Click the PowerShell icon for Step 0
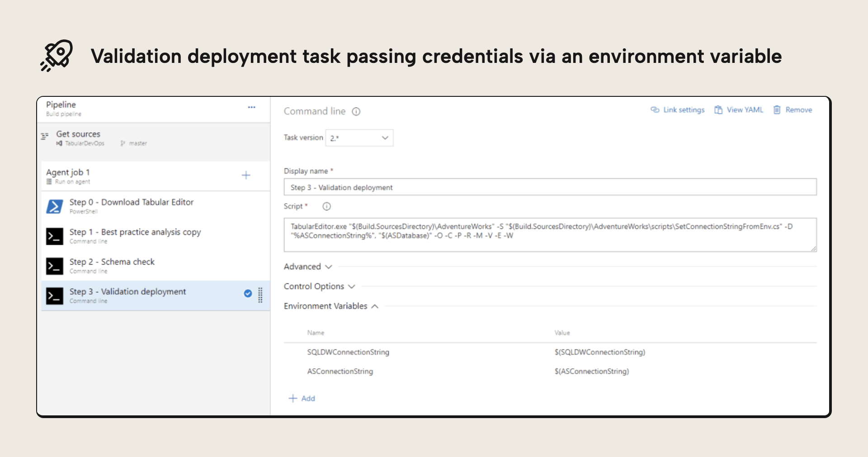868x457 pixels. tap(55, 206)
